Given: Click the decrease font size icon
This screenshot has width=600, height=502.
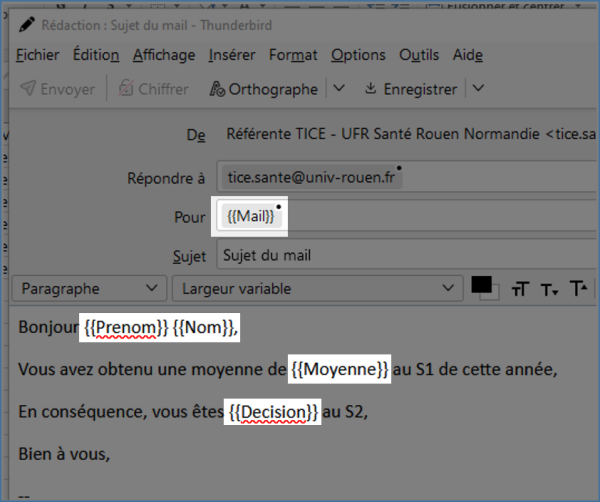Looking at the screenshot, I should point(549,290).
